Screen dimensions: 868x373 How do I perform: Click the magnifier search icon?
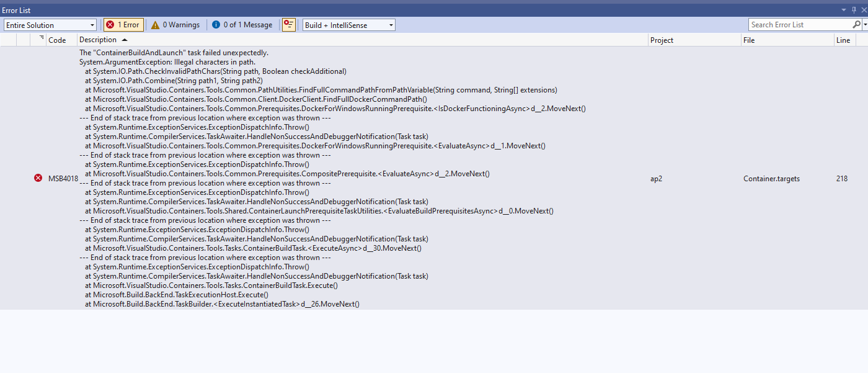[x=857, y=25]
